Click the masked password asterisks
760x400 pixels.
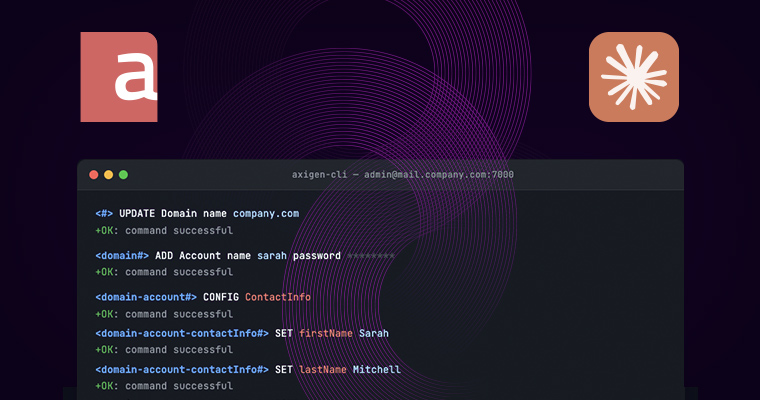click(x=371, y=256)
